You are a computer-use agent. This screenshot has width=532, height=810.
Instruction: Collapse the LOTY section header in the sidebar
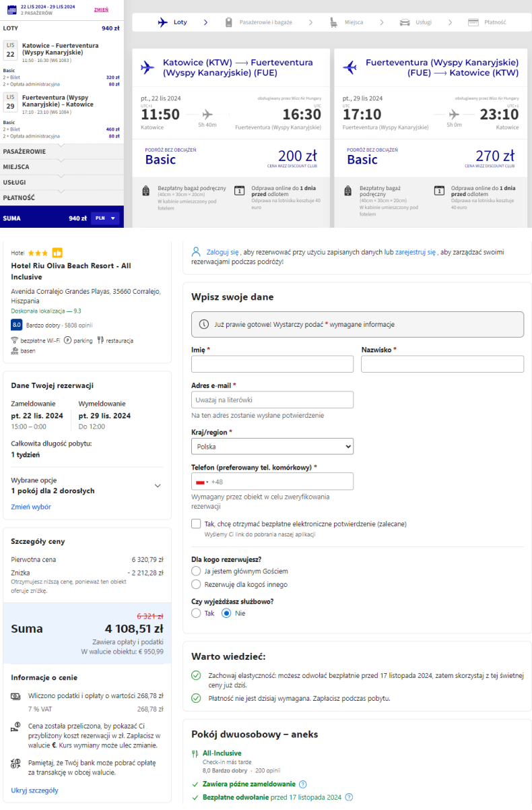pos(62,28)
